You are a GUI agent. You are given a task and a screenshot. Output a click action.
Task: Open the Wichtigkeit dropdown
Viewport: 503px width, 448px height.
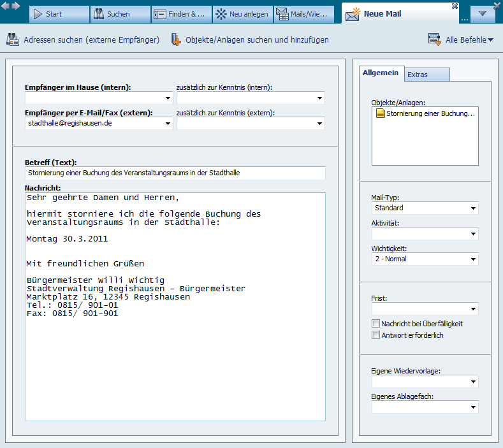(x=473, y=259)
